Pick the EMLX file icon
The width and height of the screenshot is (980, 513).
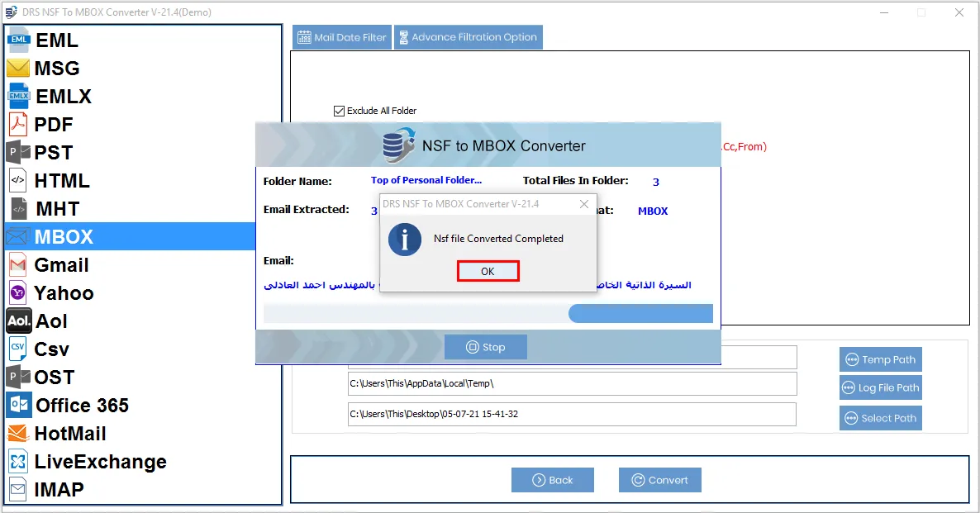pyautogui.click(x=18, y=96)
